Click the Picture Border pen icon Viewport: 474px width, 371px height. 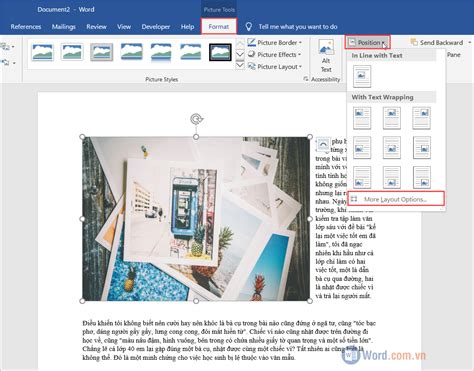[251, 42]
